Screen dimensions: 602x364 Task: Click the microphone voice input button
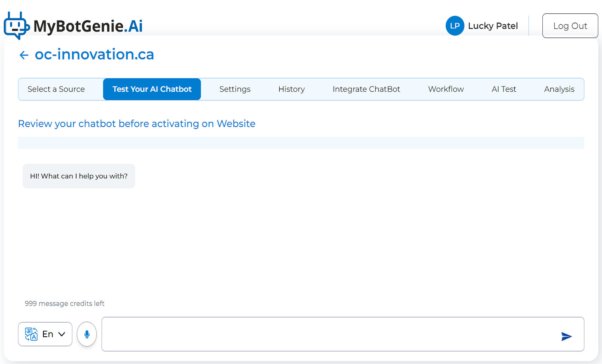[87, 334]
